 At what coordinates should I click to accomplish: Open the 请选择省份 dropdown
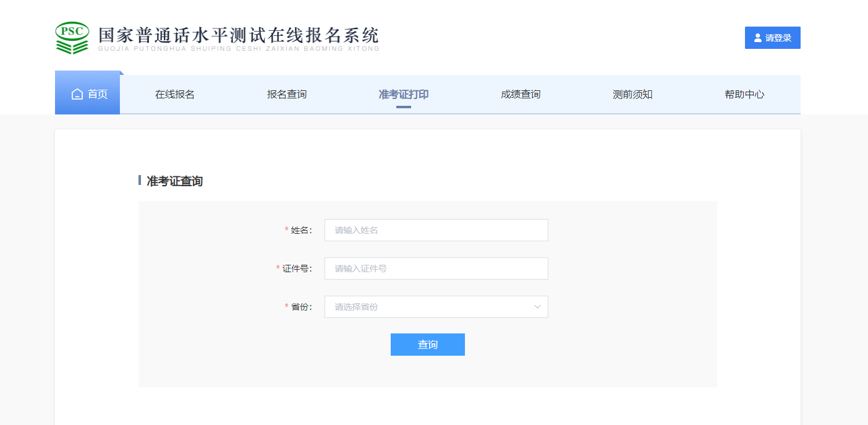(436, 307)
